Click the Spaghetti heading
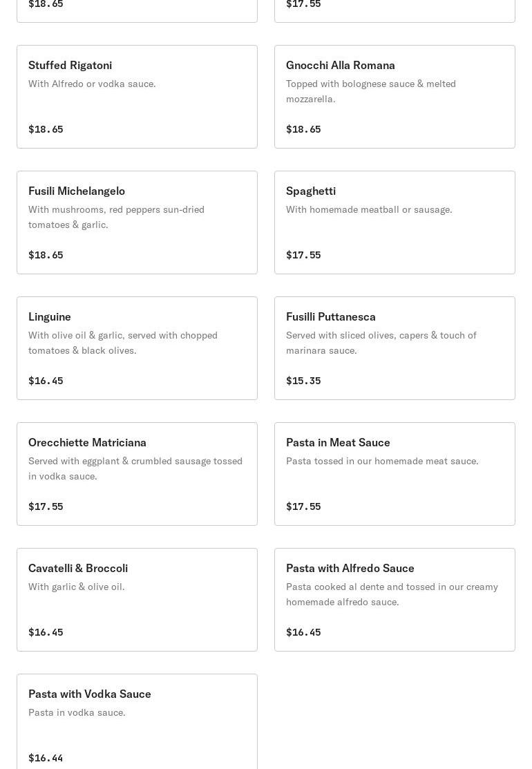The height and width of the screenshot is (769, 532). coord(311,191)
